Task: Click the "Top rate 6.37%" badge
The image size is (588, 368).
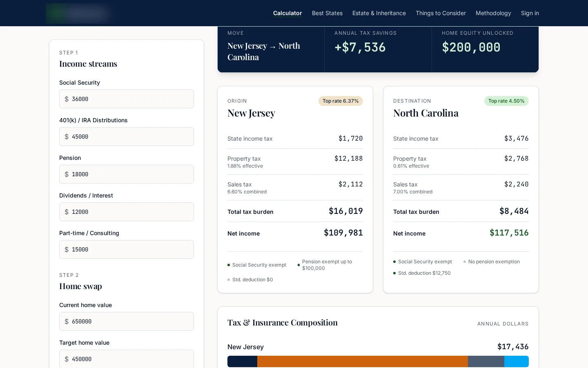Action: (341, 101)
